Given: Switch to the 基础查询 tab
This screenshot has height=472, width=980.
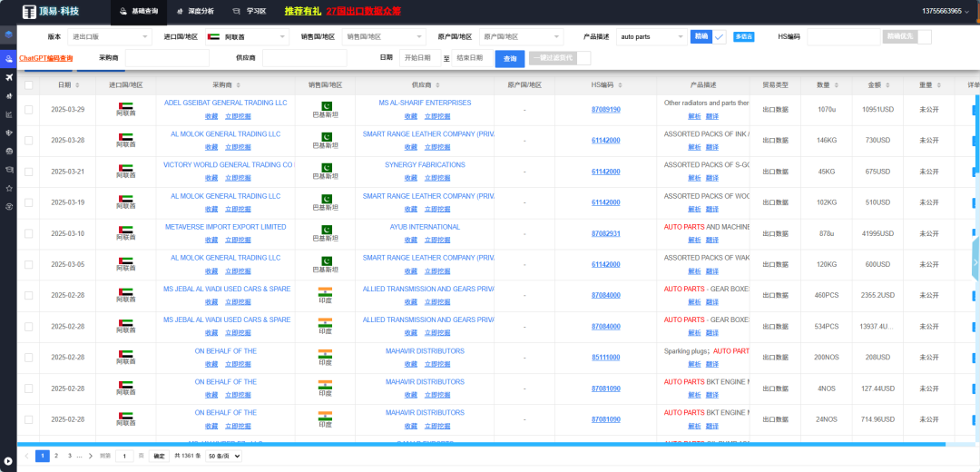Looking at the screenshot, I should pyautogui.click(x=138, y=11).
